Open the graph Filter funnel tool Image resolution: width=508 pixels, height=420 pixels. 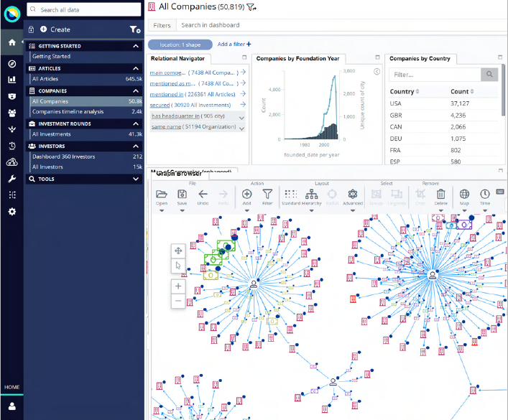(267, 194)
